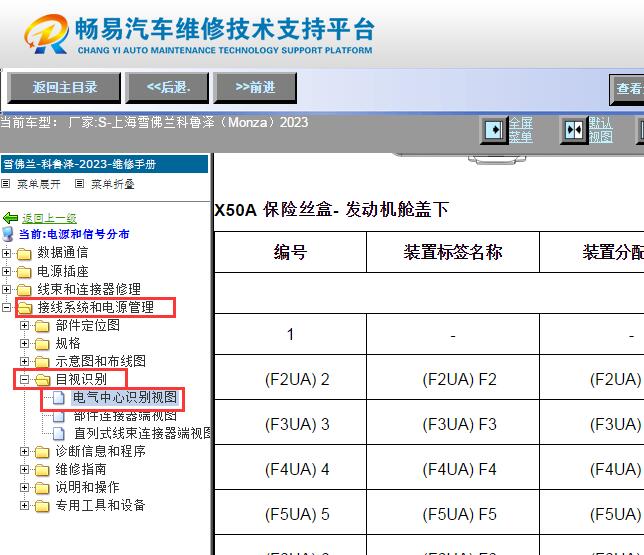644x555 pixels.
Task: Click the 说明和操作 folder icon
Action: [42, 488]
